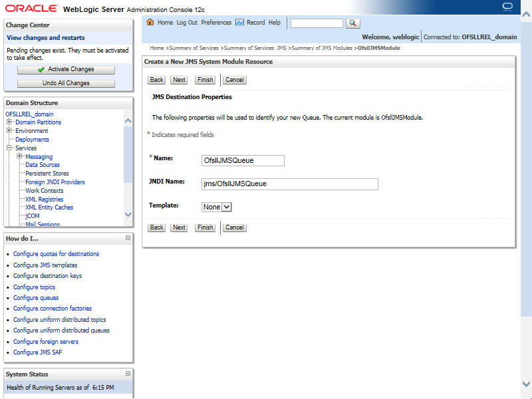Click the bottom Back button

[156, 227]
